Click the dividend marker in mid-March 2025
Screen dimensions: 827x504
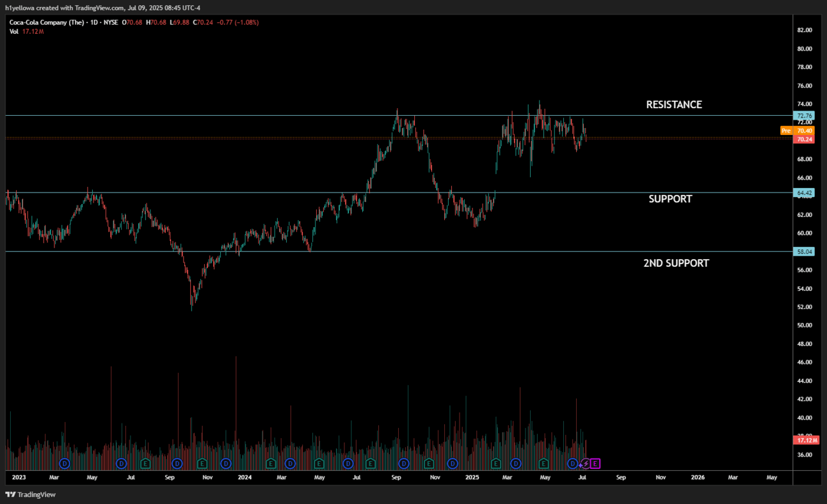[x=515, y=463]
